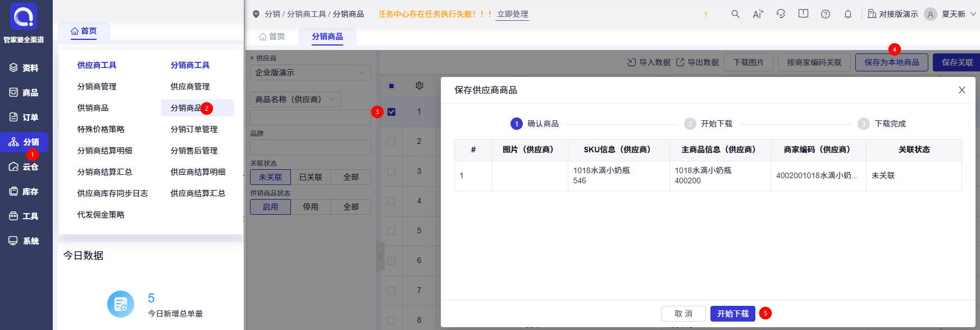Open the 订单 sidebar section
The width and height of the screenshot is (980, 330).
[x=24, y=117]
